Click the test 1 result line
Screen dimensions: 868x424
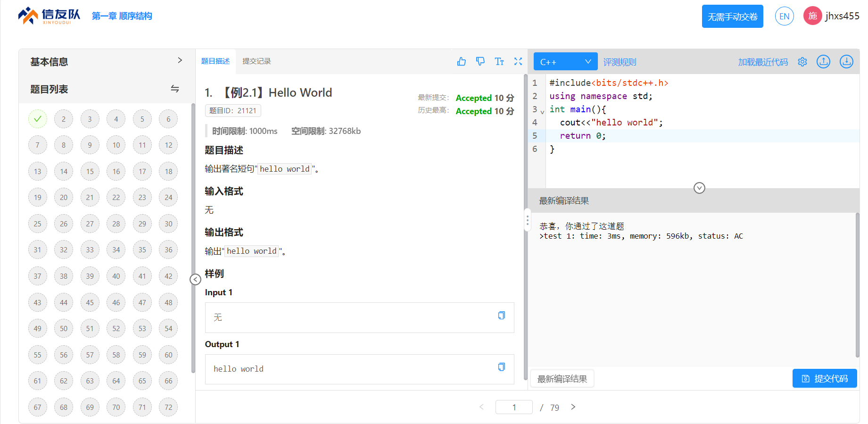[641, 236]
